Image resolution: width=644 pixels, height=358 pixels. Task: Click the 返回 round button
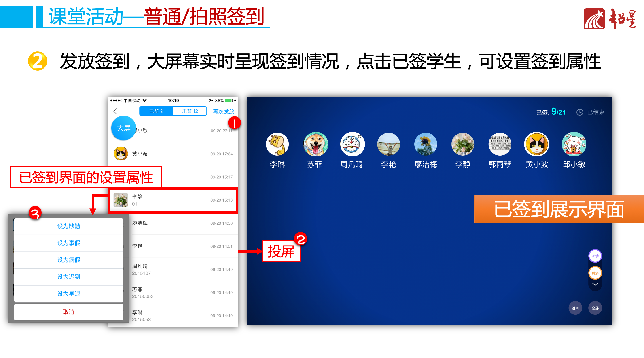pos(575,308)
